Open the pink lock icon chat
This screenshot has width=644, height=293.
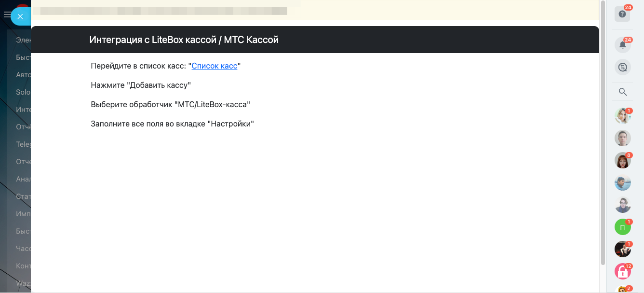tap(622, 271)
